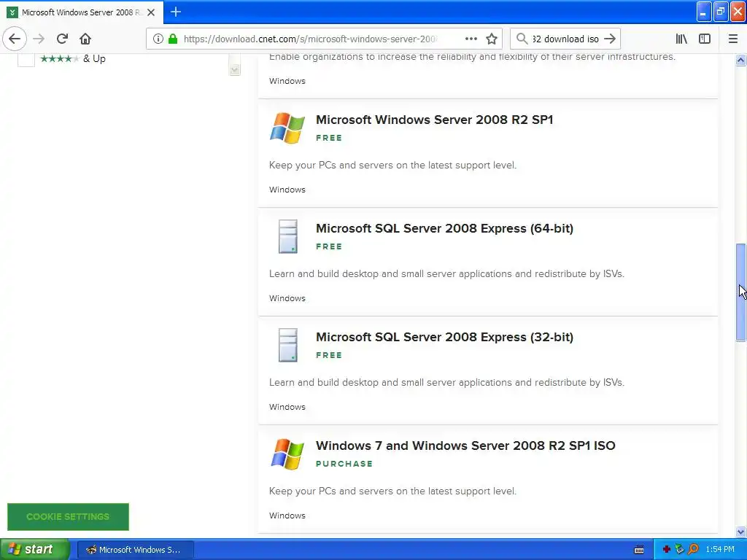This screenshot has height=560, width=747.
Task: Click server icon for SQL Express 64-bit
Action: tap(287, 236)
